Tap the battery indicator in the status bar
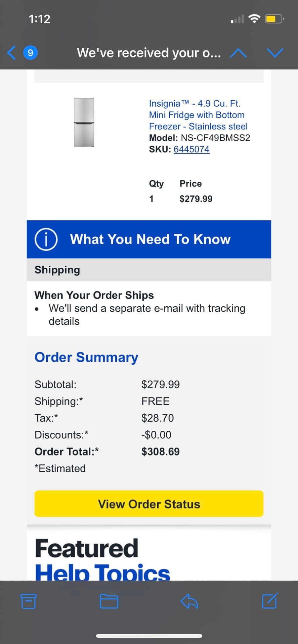 274,19
